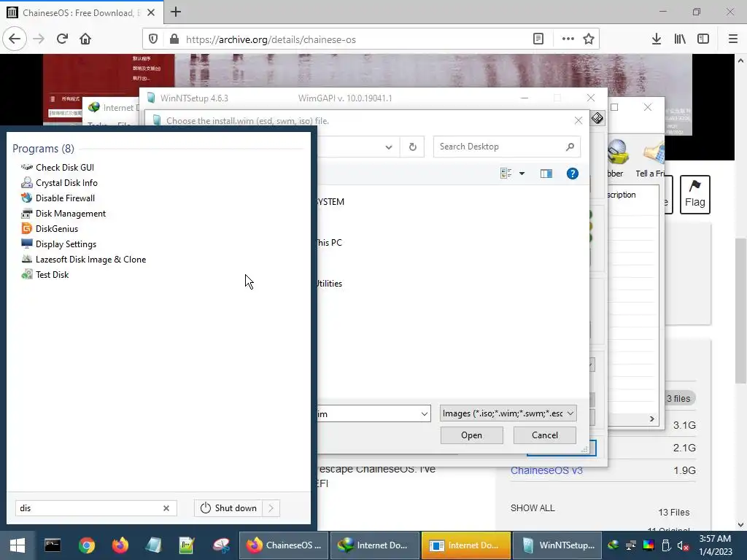Screen dimensions: 747x560
Task: Open Command Prompt from the taskbar
Action: 53,545
